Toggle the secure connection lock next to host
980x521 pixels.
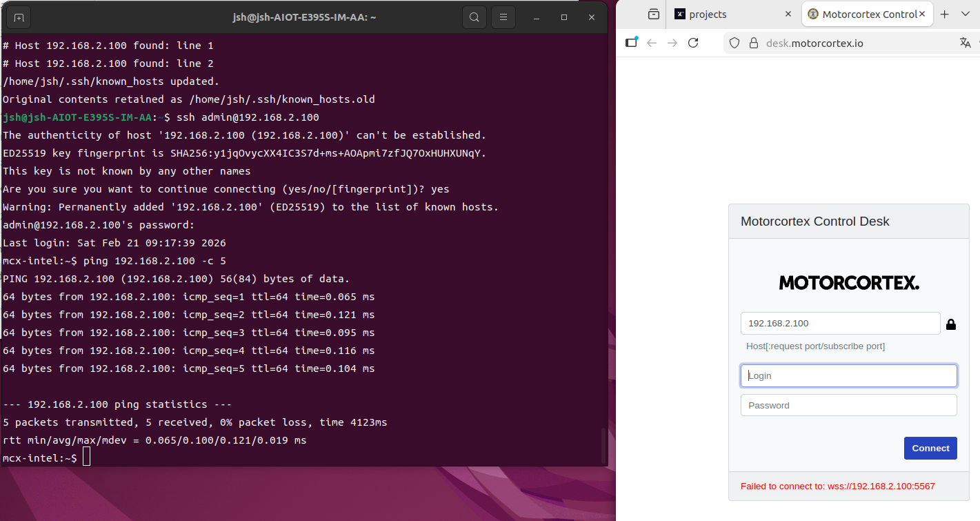[951, 324]
